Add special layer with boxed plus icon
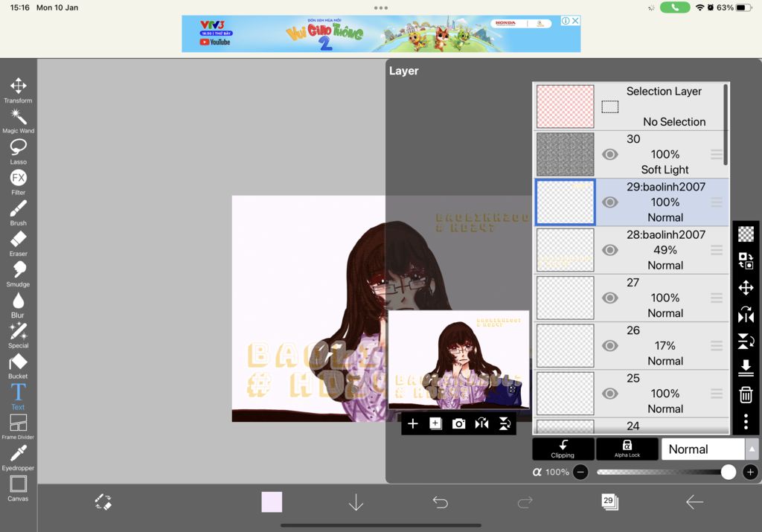 [x=435, y=423]
